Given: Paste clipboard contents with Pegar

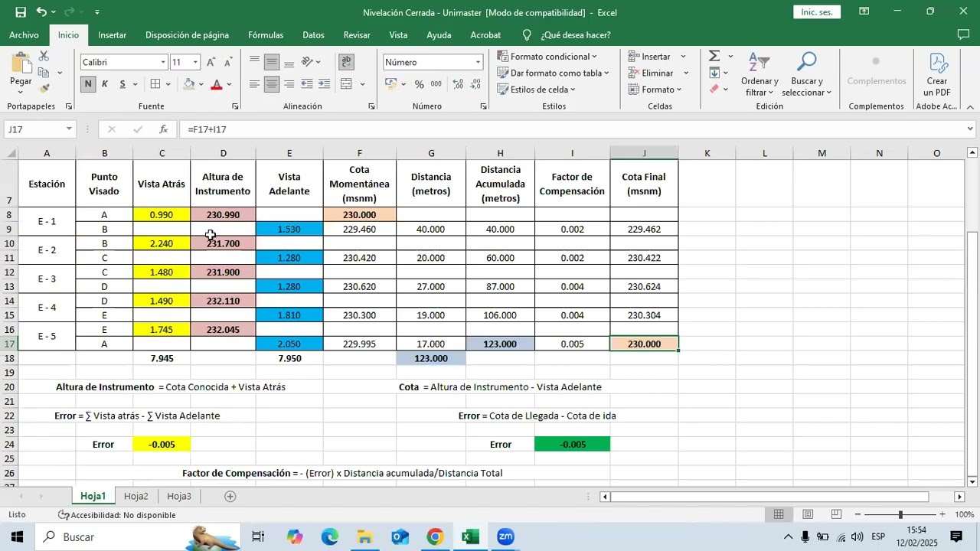Looking at the screenshot, I should 21,73.
